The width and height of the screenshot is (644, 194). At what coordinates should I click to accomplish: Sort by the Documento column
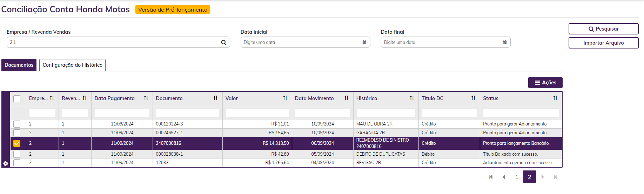click(x=215, y=98)
